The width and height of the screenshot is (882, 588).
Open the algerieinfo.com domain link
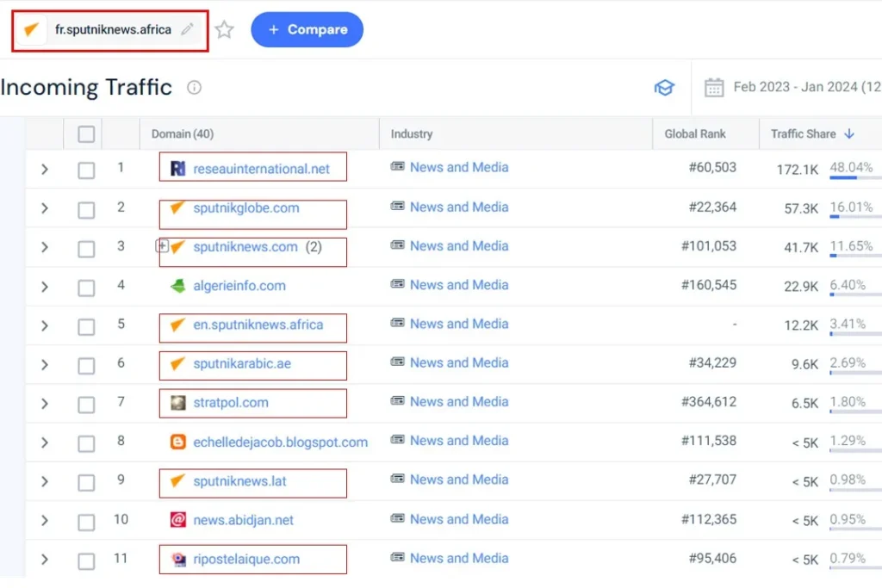(x=239, y=286)
